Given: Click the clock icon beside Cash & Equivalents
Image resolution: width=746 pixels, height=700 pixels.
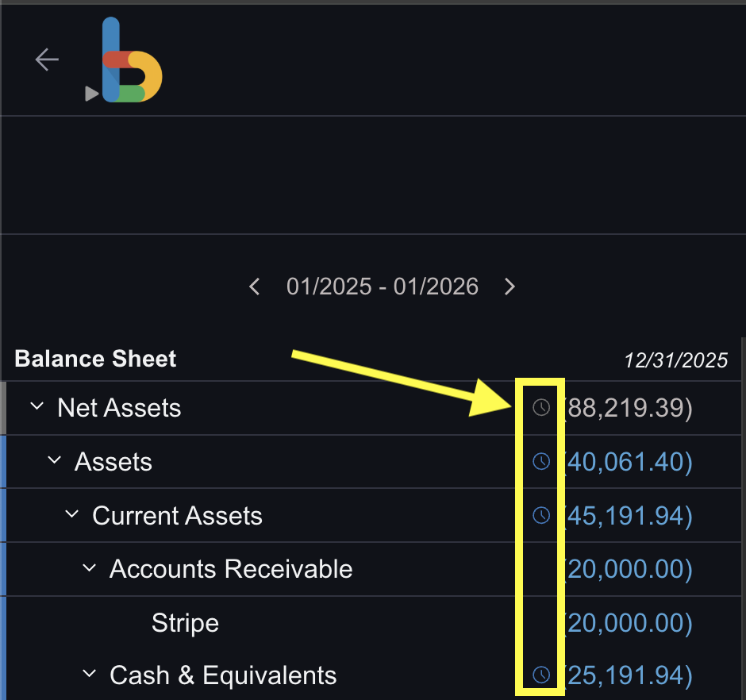Looking at the screenshot, I should 540,674.
